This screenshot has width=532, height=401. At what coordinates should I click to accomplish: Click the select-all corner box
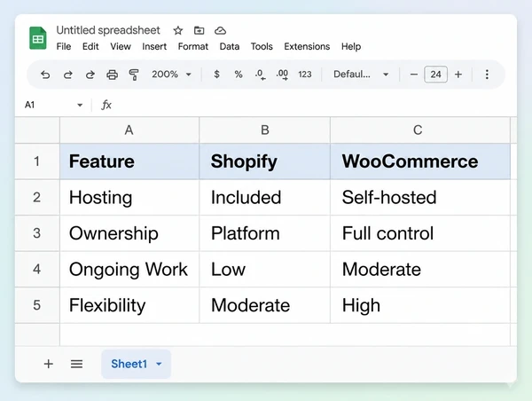[x=37, y=130]
